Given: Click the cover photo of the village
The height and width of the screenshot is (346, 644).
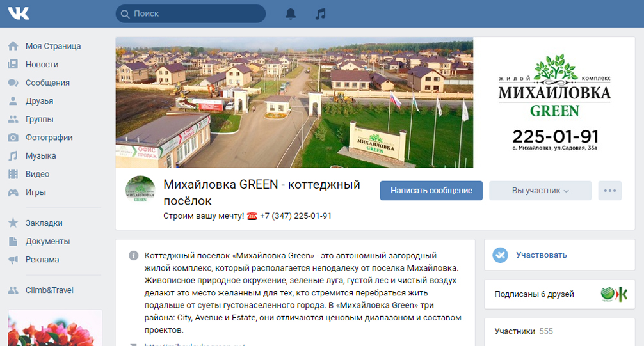Looking at the screenshot, I should (294, 102).
